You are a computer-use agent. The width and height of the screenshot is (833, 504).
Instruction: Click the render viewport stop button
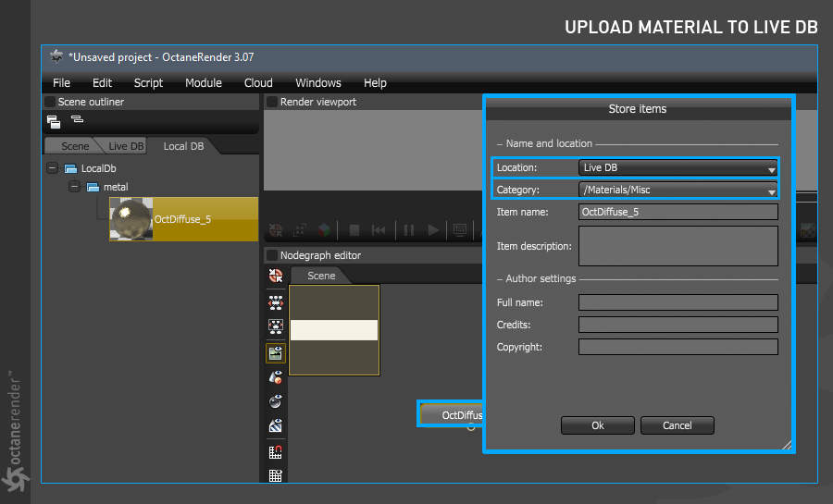point(354,230)
